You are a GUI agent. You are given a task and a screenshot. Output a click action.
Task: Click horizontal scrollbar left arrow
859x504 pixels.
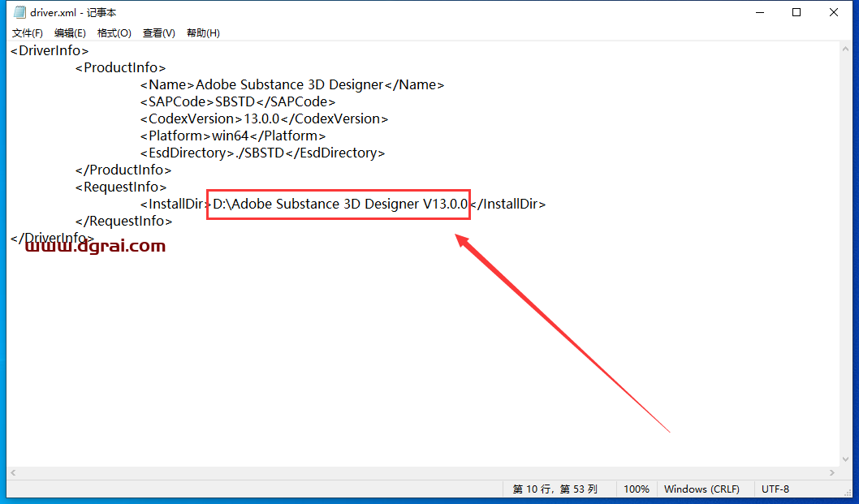coord(13,472)
